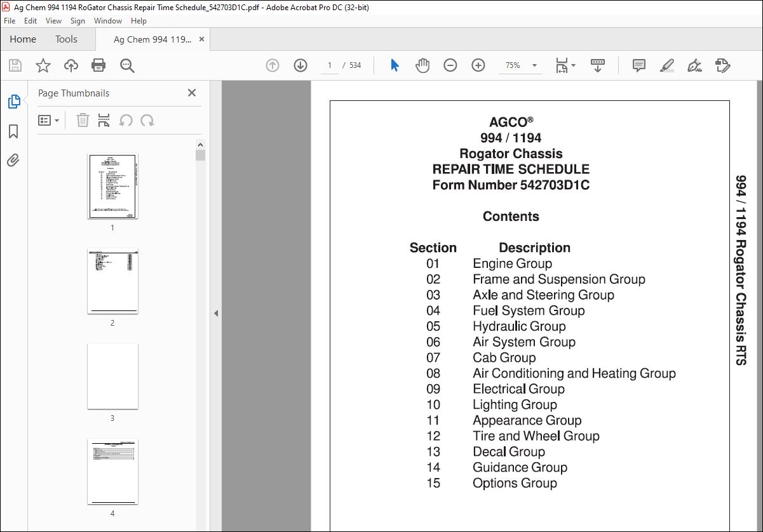Click the 'Engine Group' contents entry
Viewport: 763px width, 532px height.
pos(512,263)
